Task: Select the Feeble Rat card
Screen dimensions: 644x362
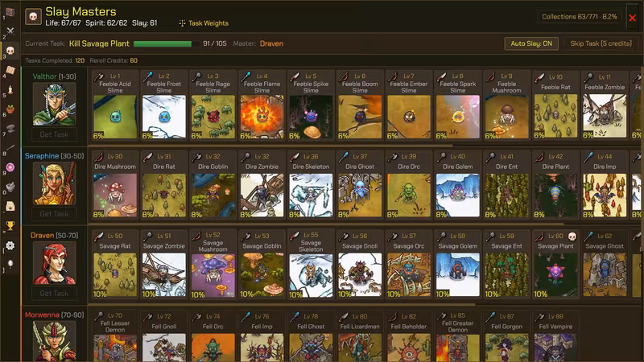Action: point(555,105)
